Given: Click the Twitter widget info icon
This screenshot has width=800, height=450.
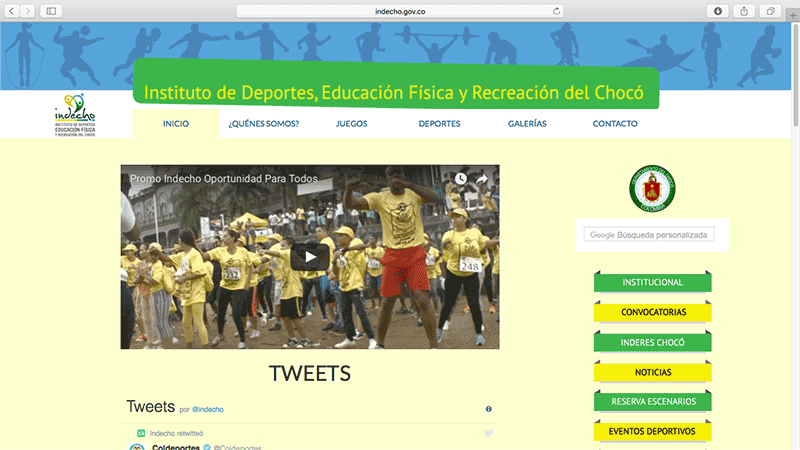Looking at the screenshot, I should coord(488,409).
